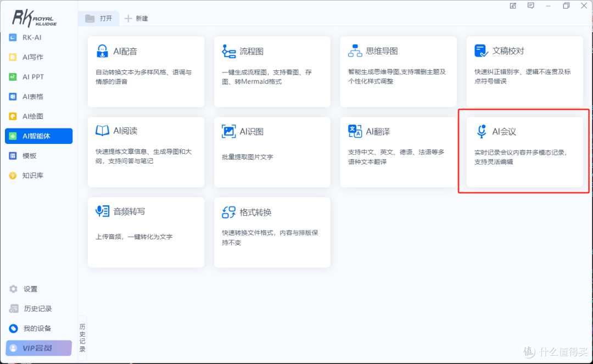Click the 历史记录 label in lower sidebar
The image size is (593, 364).
tap(37, 309)
